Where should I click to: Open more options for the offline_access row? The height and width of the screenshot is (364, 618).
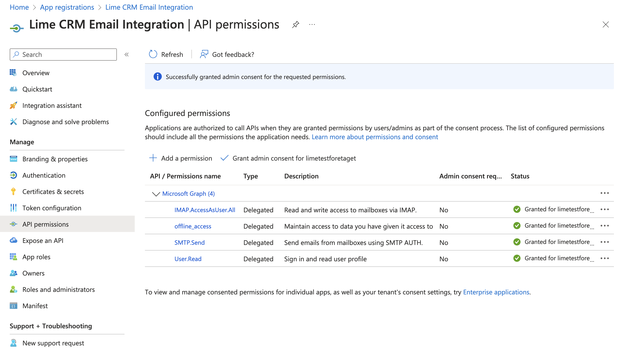click(x=604, y=226)
